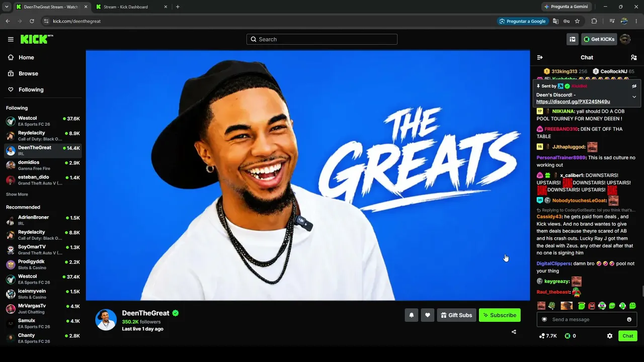Image resolution: width=644 pixels, height=362 pixels.
Task: Click the Discord invite link in chat
Action: [x=573, y=102]
